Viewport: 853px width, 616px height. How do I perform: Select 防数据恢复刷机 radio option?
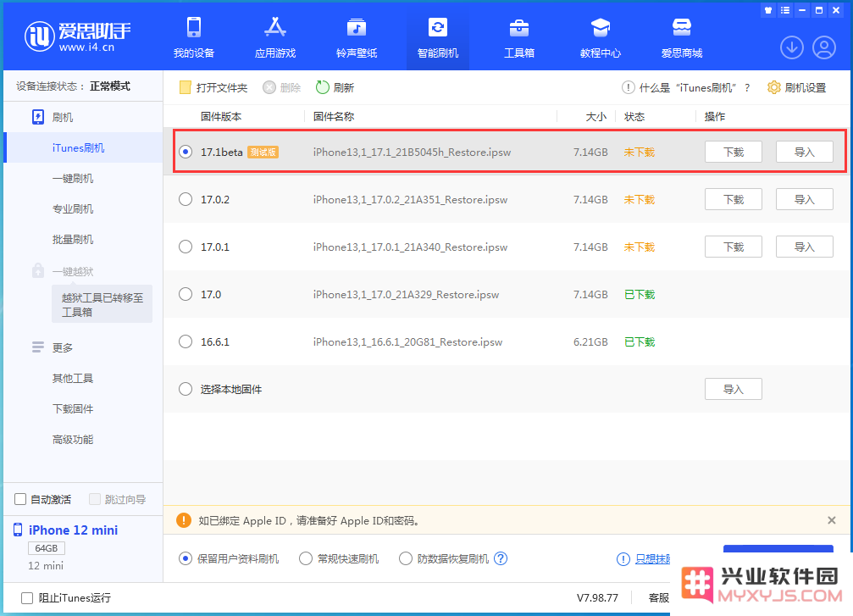(x=405, y=558)
